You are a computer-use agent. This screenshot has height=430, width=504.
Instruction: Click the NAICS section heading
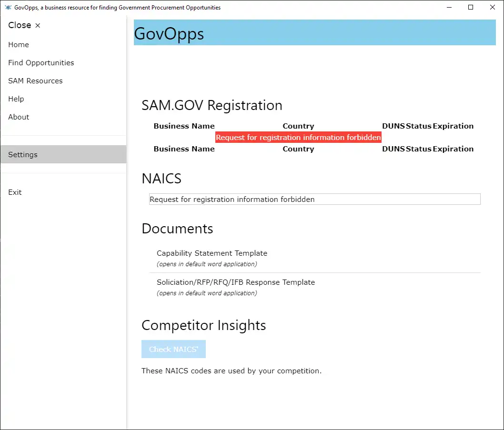pos(161,179)
